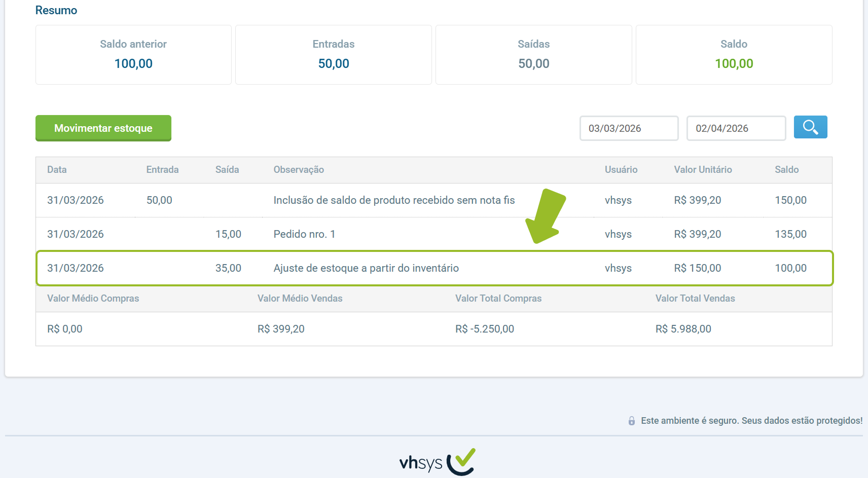
Task: Select the row 'Inclusão de saldo de produto recebido'
Action: [434, 200]
